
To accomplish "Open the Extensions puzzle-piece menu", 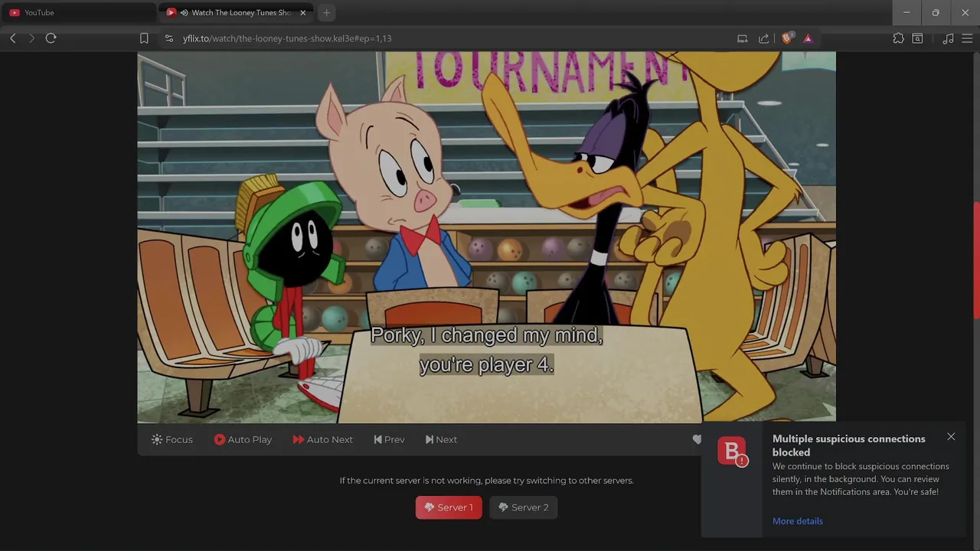I will pos(898,38).
